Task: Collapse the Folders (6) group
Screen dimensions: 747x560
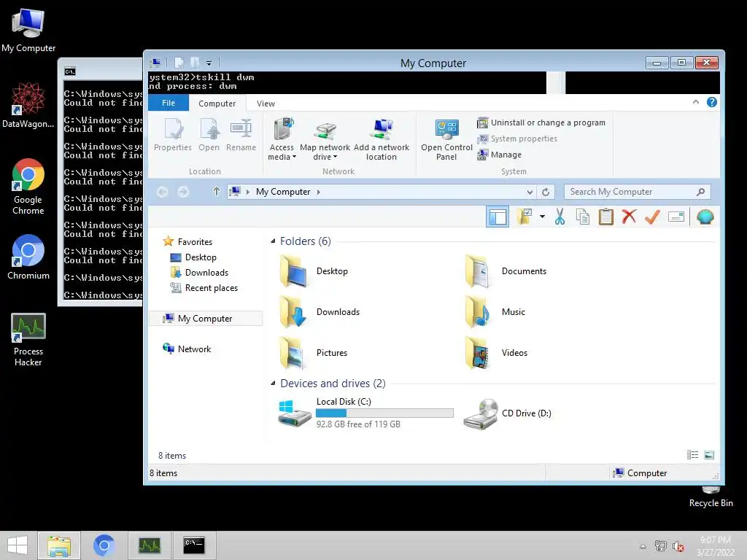Action: click(273, 241)
